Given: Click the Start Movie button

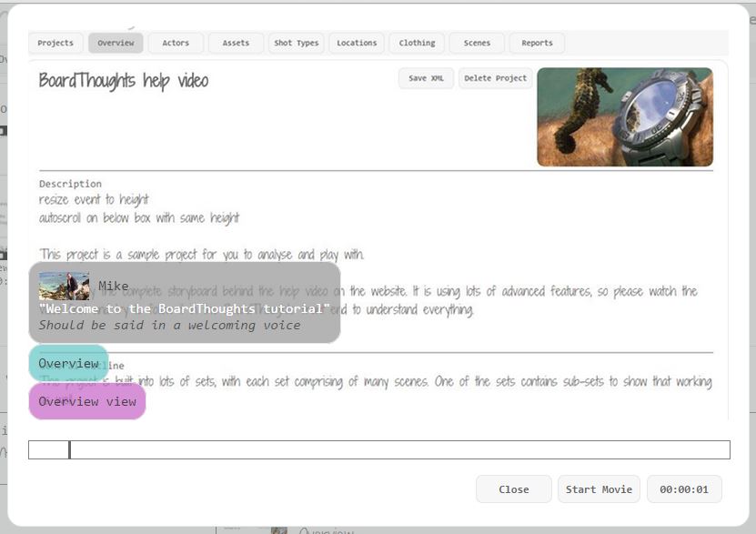Looking at the screenshot, I should [599, 489].
